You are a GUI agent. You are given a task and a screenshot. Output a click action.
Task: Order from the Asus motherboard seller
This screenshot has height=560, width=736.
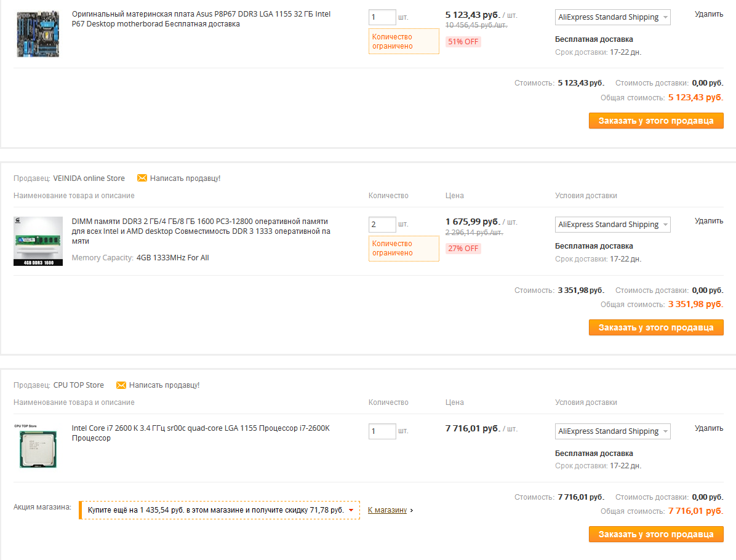coord(656,121)
